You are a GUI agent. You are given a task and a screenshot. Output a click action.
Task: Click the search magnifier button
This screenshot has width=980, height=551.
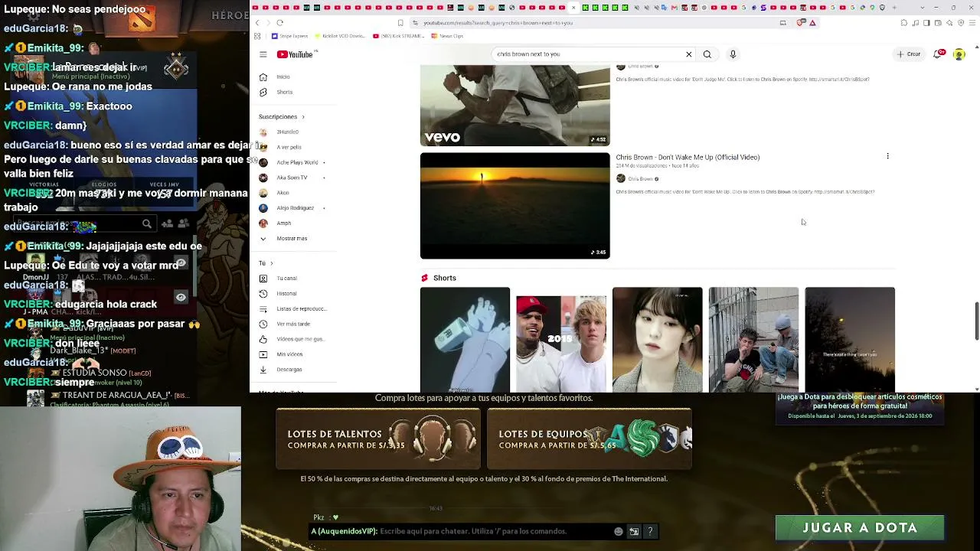707,54
